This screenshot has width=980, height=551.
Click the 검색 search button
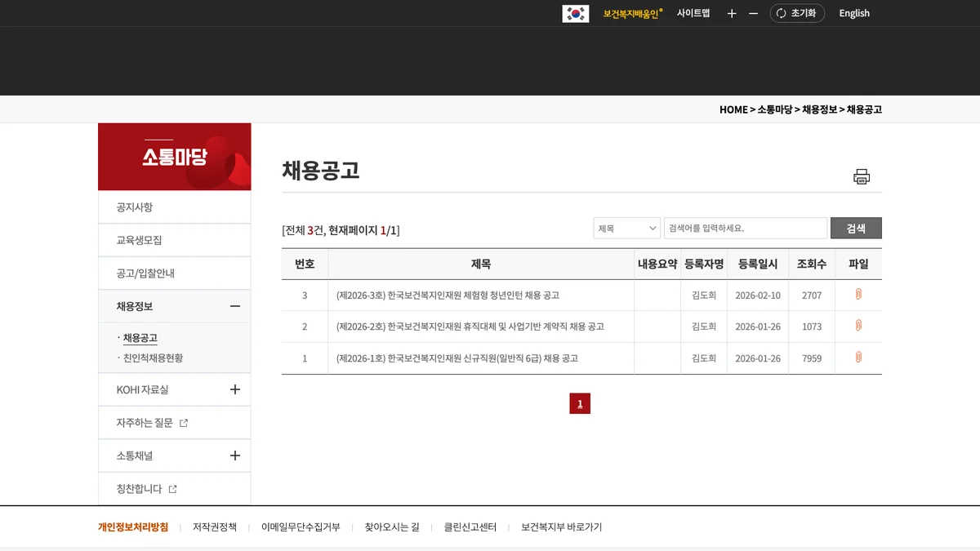pyautogui.click(x=855, y=229)
